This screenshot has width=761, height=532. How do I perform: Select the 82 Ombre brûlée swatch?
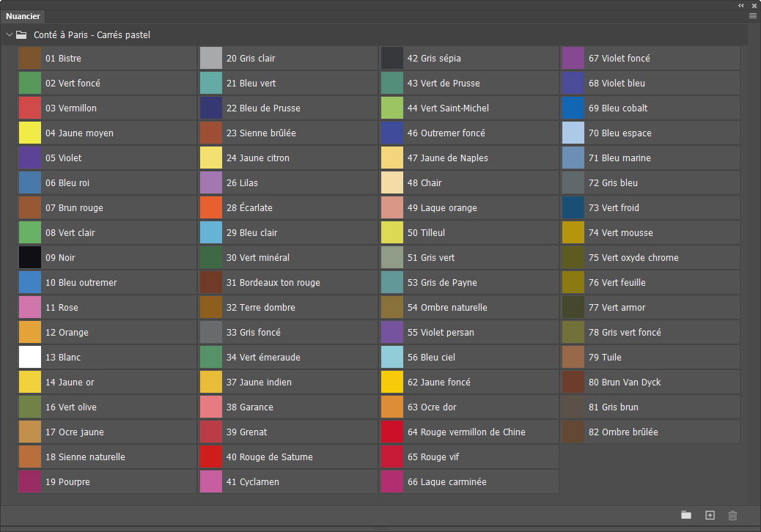(573, 432)
